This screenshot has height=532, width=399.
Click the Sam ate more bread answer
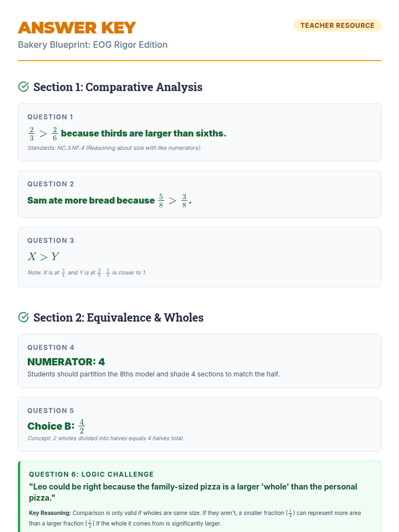pos(109,200)
